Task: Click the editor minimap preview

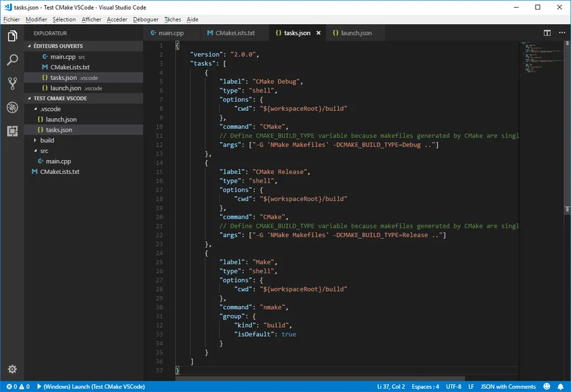Action: 542,58
